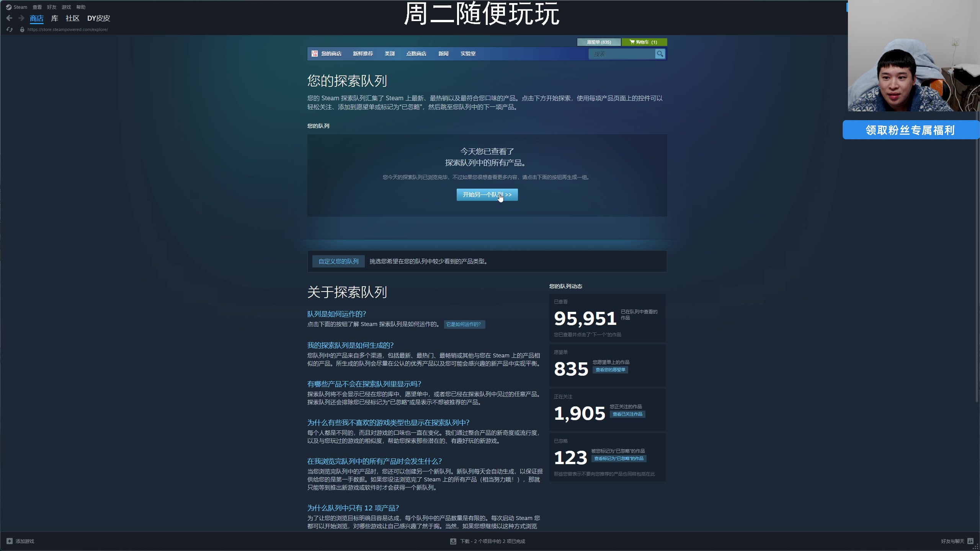This screenshot has width=980, height=551.
Task: Click the search magnifier icon
Action: tap(660, 54)
